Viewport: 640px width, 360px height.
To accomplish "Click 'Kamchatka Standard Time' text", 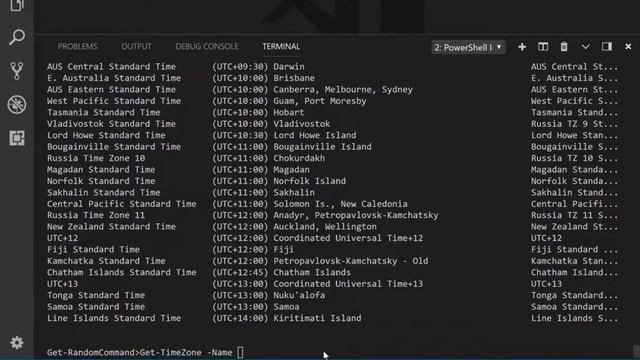I will coord(106,261).
